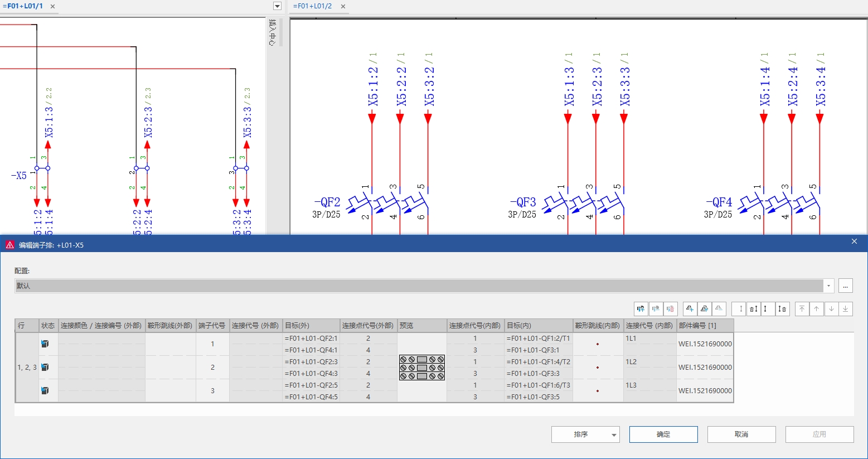Move selected row to the bottom
The image size is (868, 459).
point(846,309)
